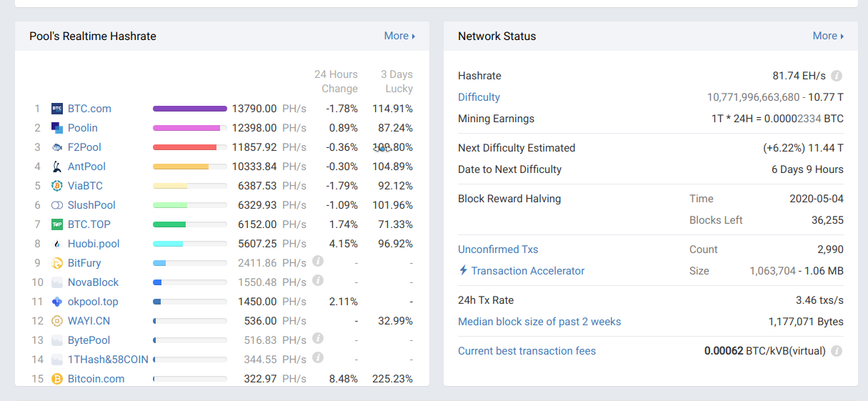This screenshot has width=868, height=401.
Task: Click the 4.15% change for Huobi.pool
Action: click(x=344, y=244)
